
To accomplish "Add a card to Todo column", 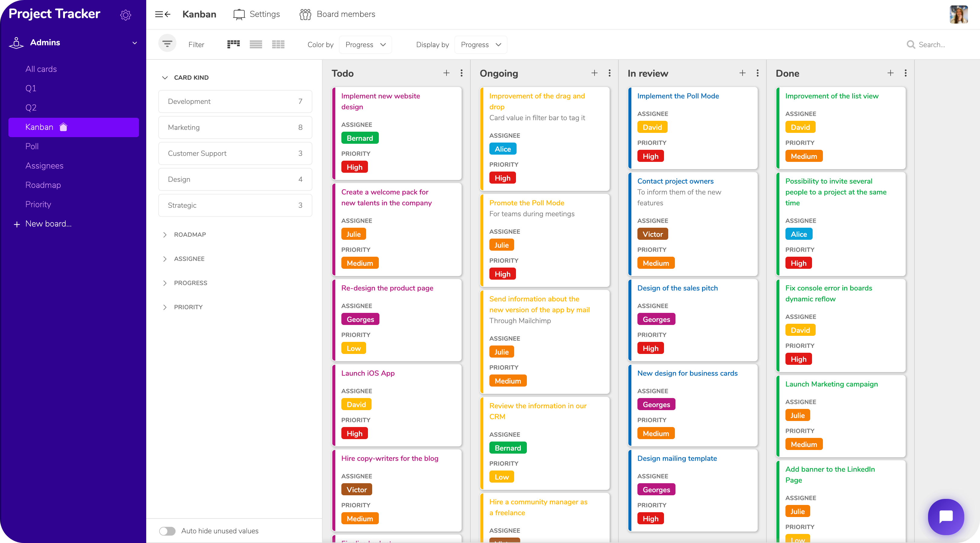I will pyautogui.click(x=446, y=73).
